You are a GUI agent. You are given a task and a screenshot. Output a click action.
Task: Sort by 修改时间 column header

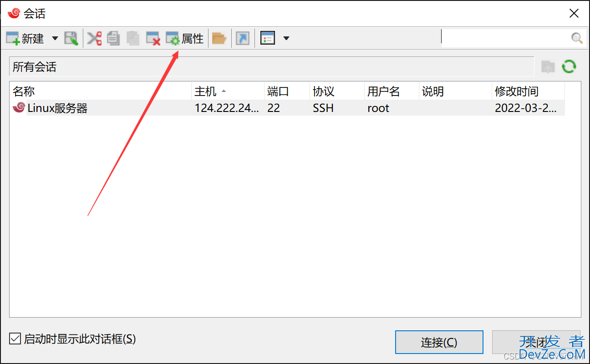point(528,91)
